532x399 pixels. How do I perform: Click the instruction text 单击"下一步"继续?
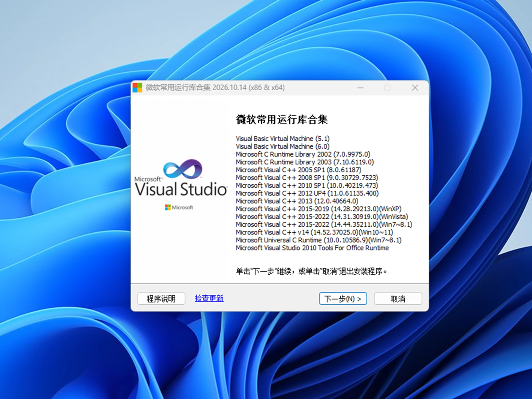tap(311, 271)
